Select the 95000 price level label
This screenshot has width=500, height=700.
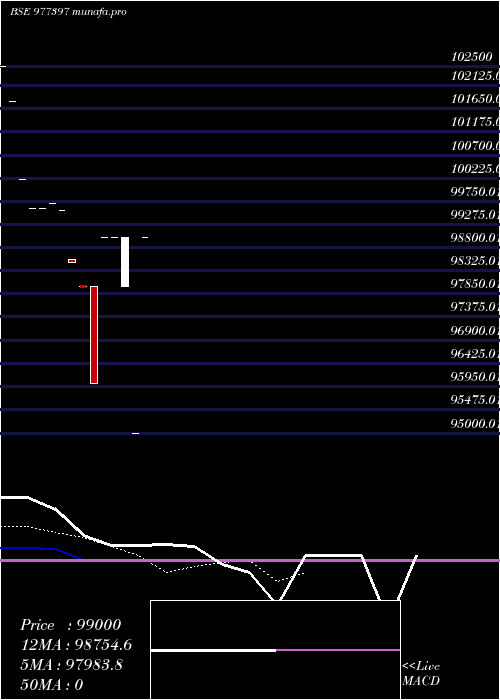tap(475, 423)
